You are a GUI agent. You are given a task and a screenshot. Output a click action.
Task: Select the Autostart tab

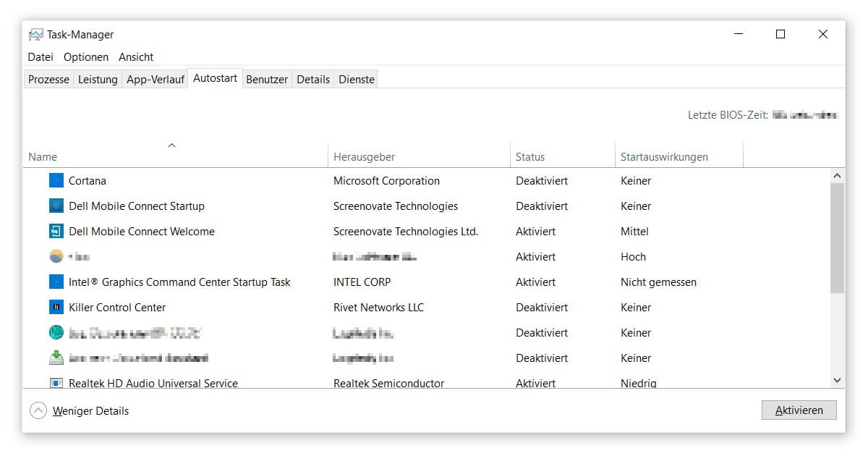tap(215, 78)
